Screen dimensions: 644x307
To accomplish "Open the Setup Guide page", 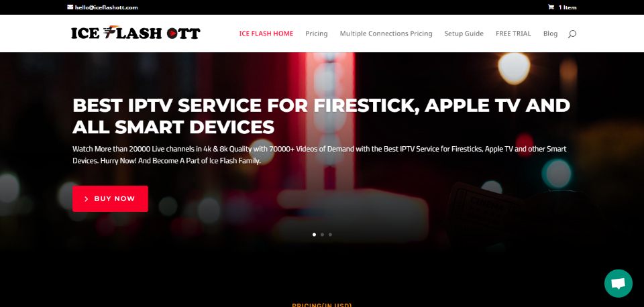I will [x=464, y=34].
